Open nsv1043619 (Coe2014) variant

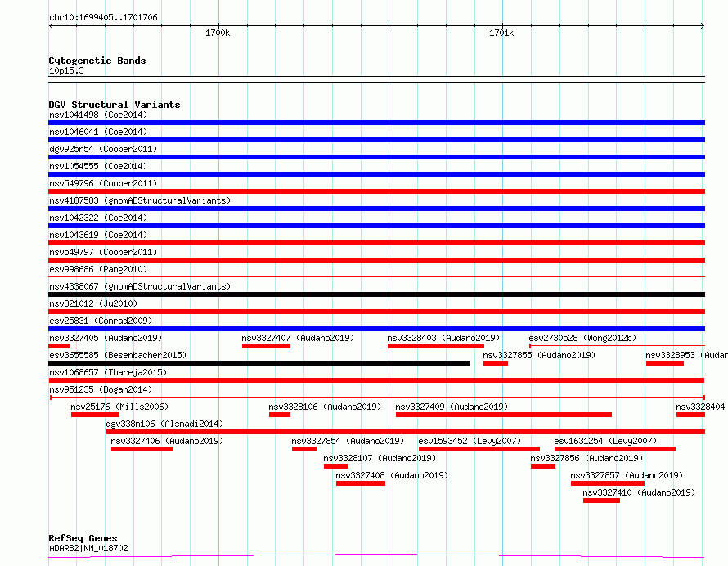click(x=98, y=235)
